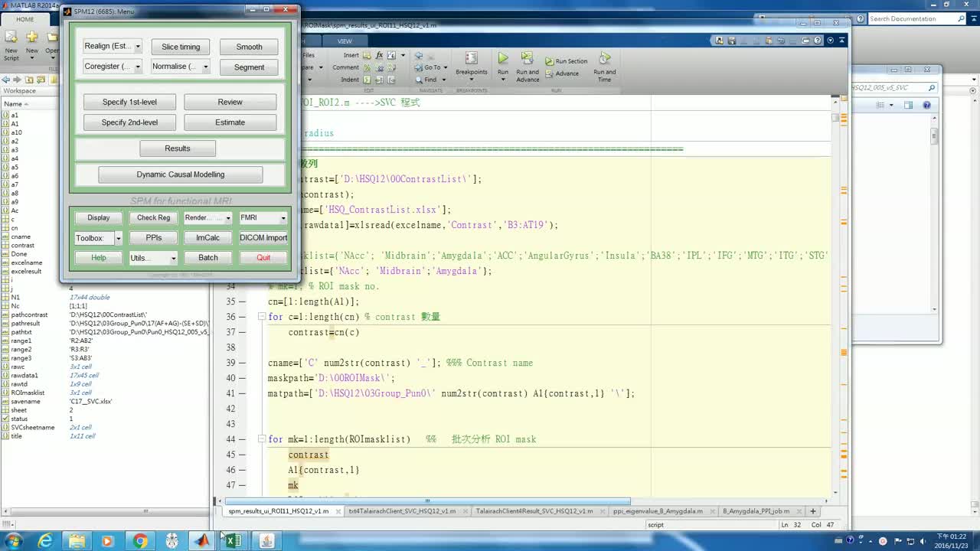Click the Run Section button
Screen dimensions: 980x551
click(567, 61)
